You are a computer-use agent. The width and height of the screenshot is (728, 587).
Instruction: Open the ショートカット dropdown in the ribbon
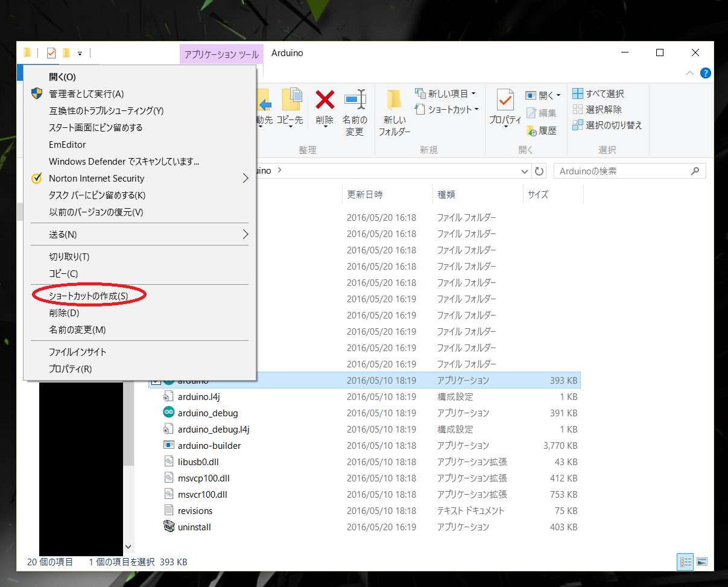pos(476,109)
